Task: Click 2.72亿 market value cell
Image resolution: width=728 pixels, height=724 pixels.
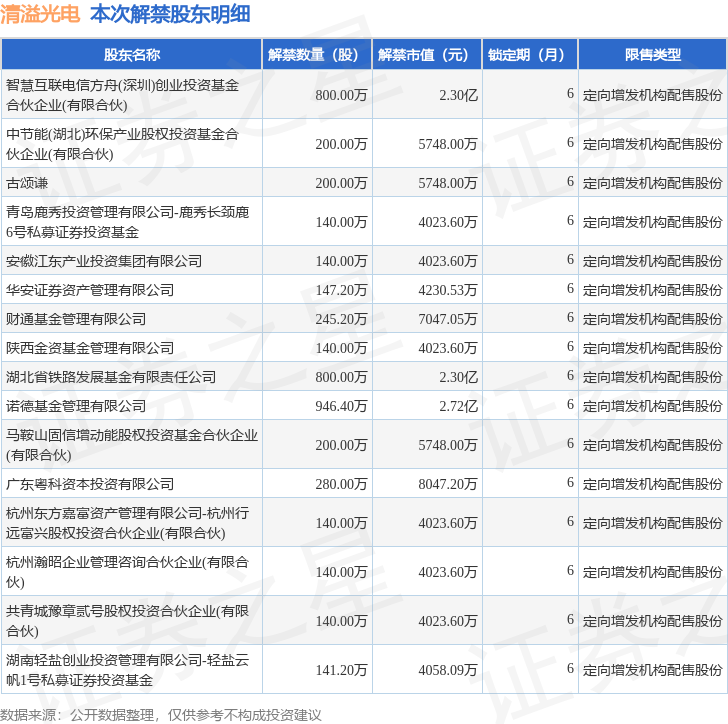Action: 458,406
